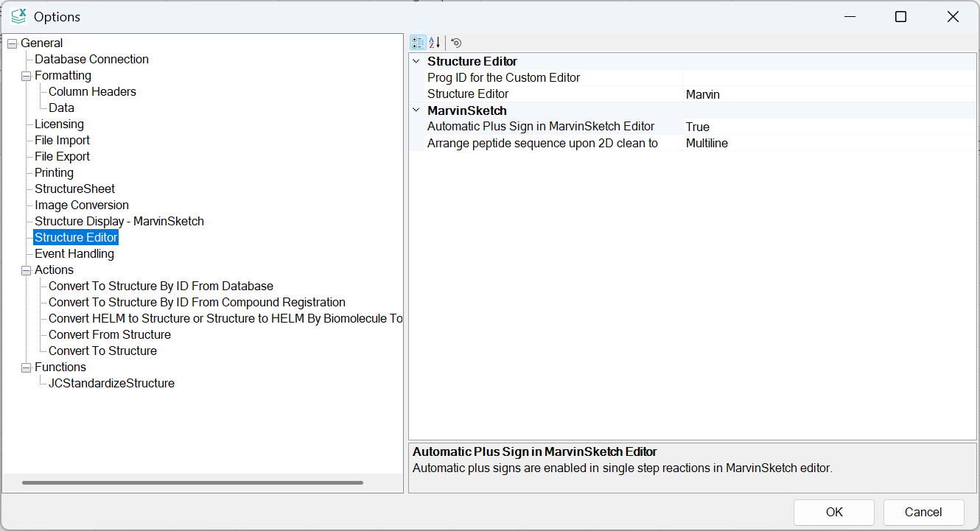This screenshot has width=980, height=531.
Task: Close the Options window
Action: pyautogui.click(x=953, y=17)
